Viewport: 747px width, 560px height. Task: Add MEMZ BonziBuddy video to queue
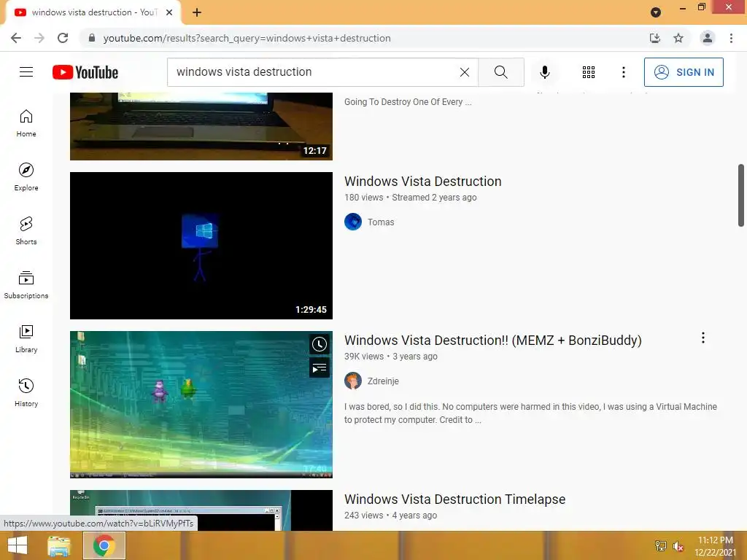click(x=320, y=368)
